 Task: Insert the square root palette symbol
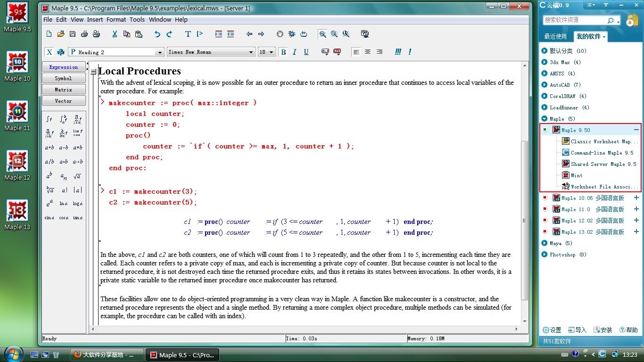pyautogui.click(x=78, y=176)
